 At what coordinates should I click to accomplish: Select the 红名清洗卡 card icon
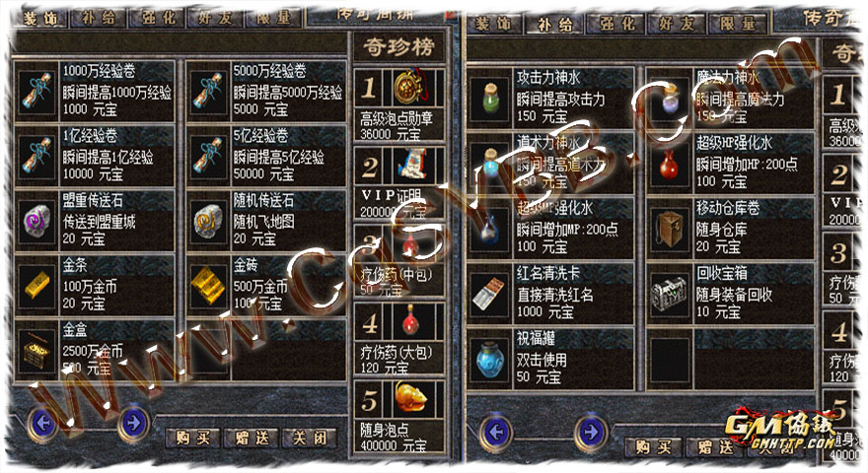[490, 295]
